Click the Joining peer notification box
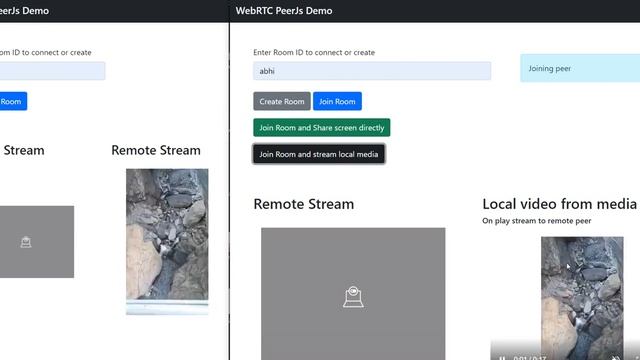The width and height of the screenshot is (640, 360). (x=580, y=69)
